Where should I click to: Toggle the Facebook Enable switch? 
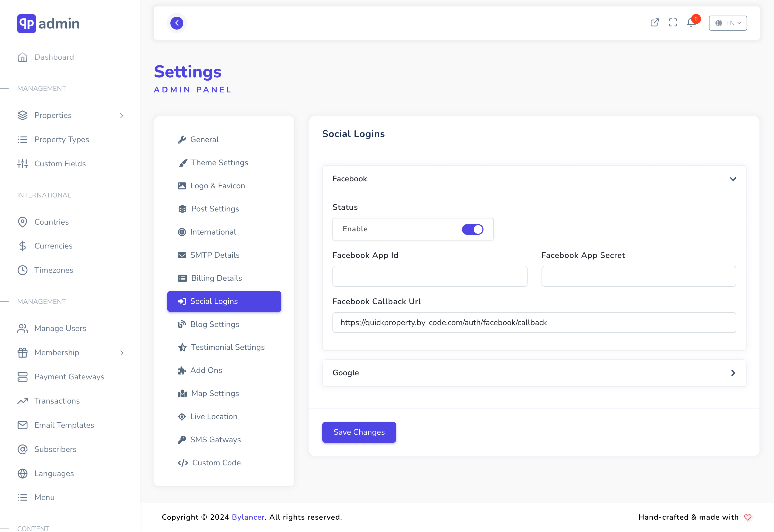point(472,229)
